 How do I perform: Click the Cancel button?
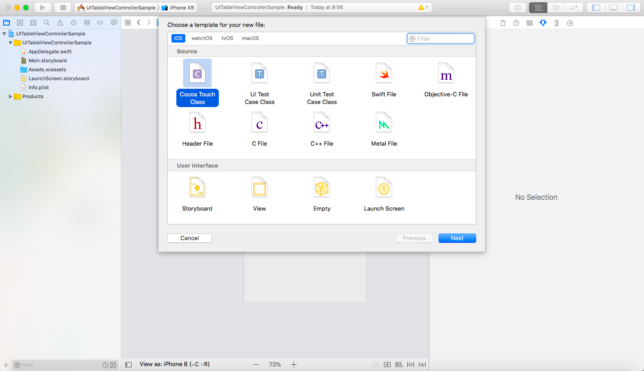click(x=189, y=238)
